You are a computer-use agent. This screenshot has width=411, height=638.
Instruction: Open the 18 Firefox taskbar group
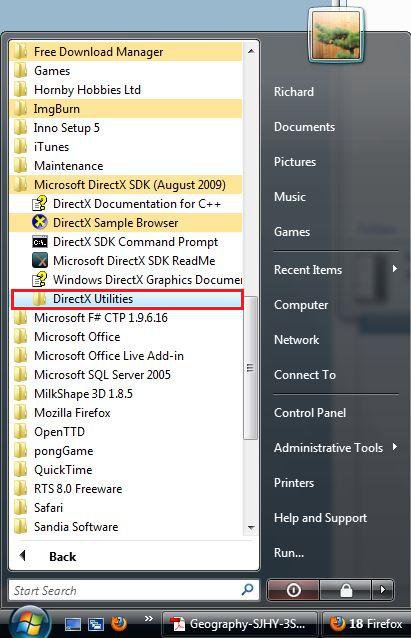(366, 624)
